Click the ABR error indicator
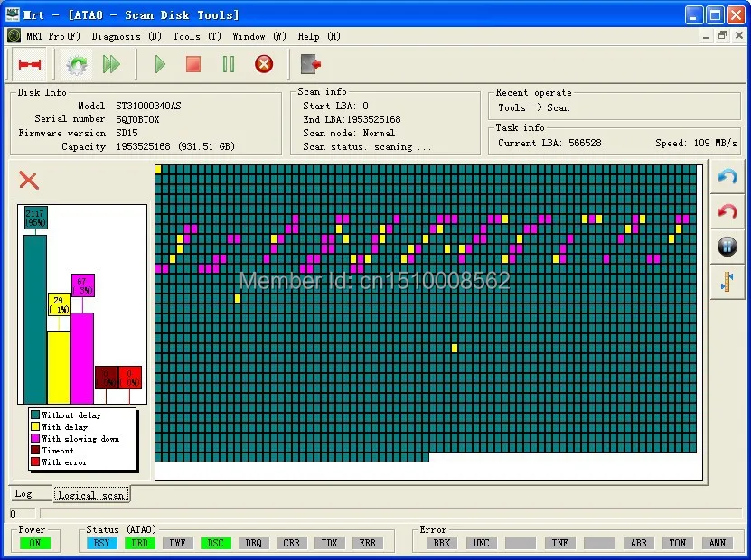 pos(638,543)
